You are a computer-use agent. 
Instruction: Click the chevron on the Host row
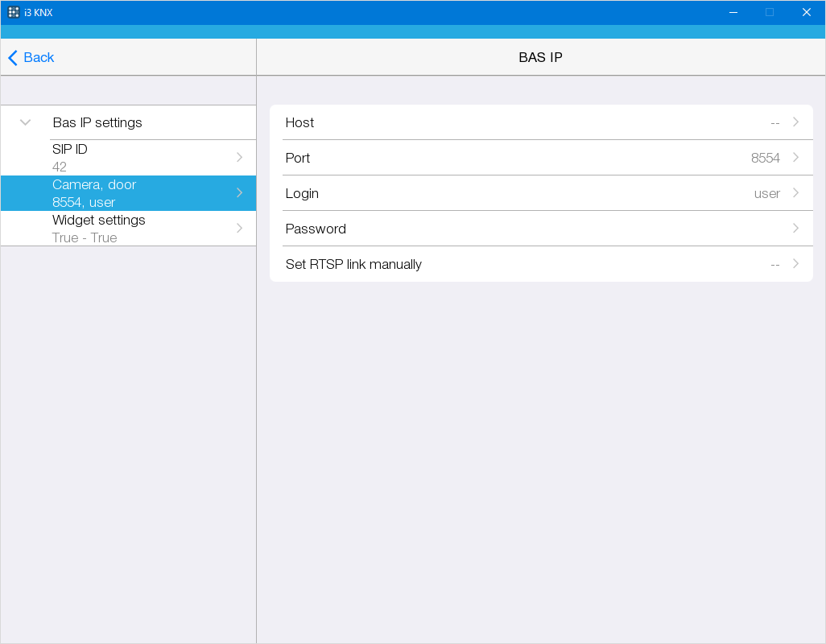coord(795,122)
